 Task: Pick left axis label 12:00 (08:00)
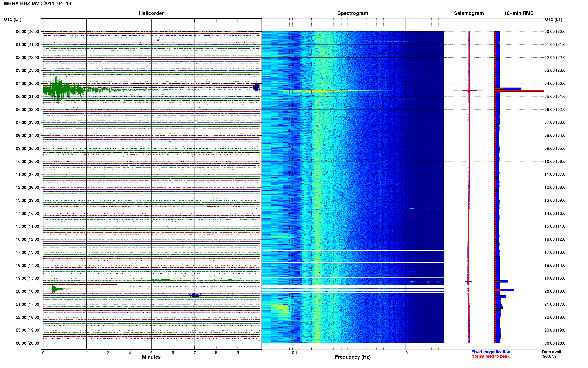[x=28, y=187]
